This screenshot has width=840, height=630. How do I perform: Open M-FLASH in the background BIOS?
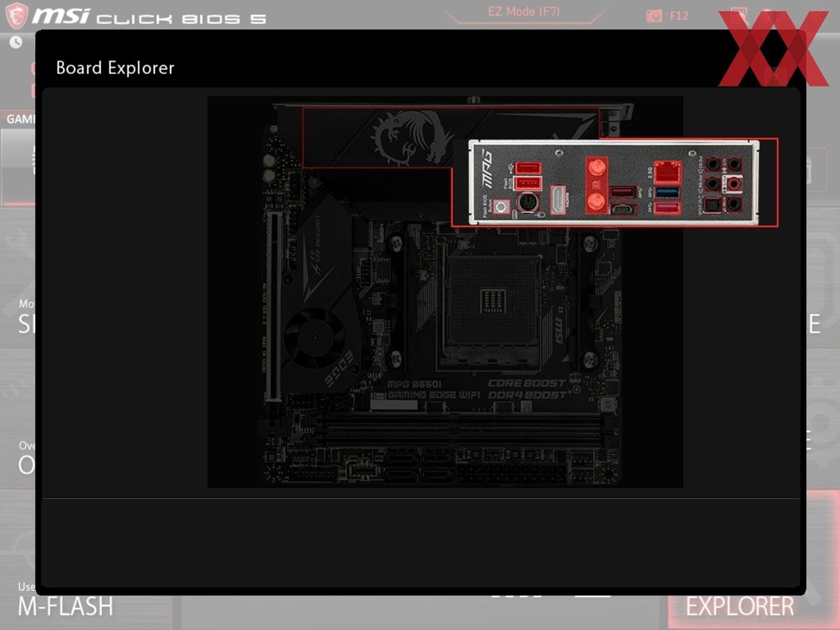[65, 607]
